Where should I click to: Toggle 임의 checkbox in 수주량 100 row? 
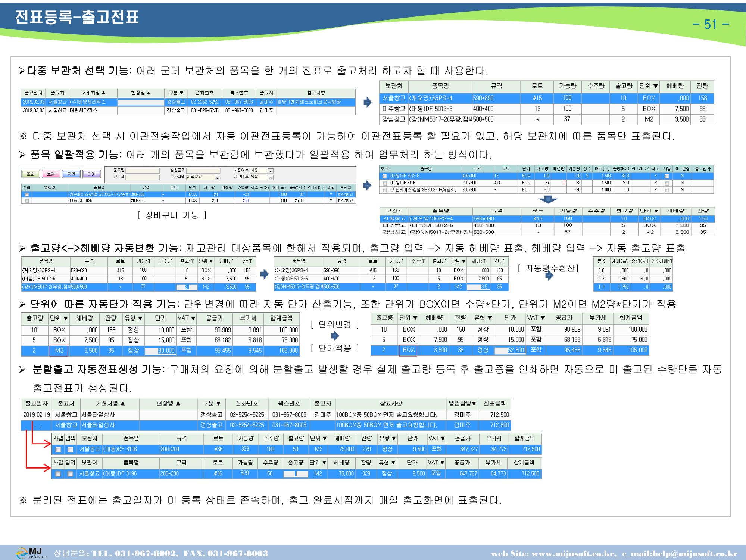point(70,449)
